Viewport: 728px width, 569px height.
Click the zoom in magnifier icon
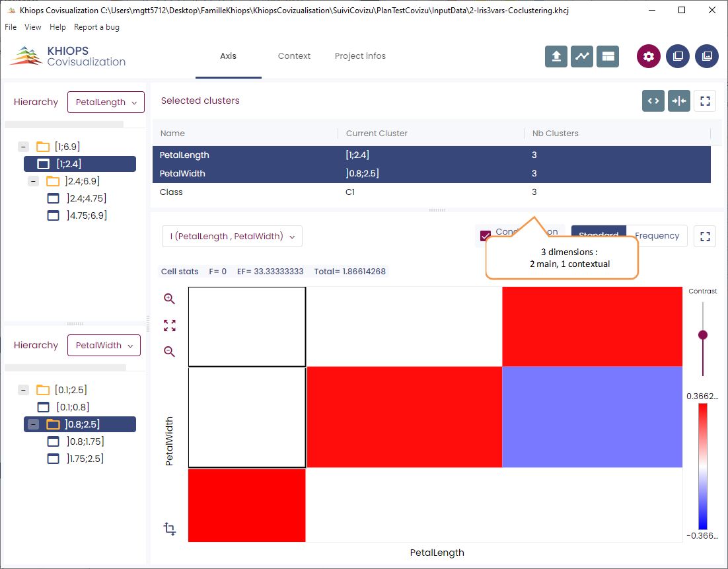[170, 299]
